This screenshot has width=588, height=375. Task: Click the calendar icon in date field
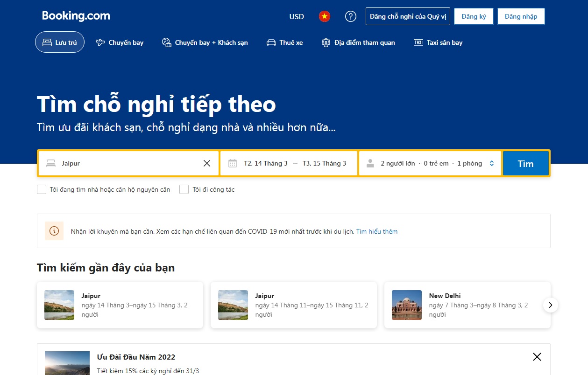(x=233, y=163)
